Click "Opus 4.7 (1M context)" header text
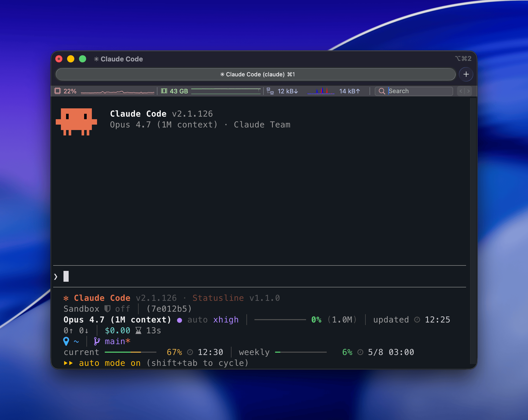This screenshot has height=420, width=528. point(164,125)
